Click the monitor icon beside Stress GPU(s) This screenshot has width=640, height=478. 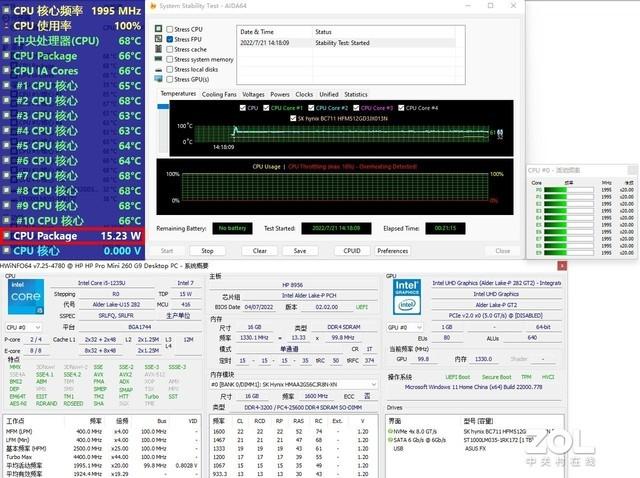pos(158,79)
